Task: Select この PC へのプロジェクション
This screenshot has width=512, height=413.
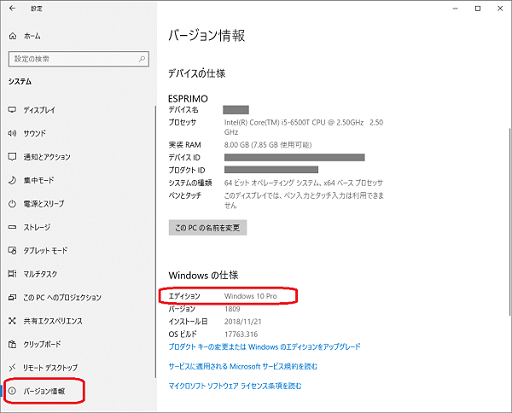Action: tap(62, 297)
